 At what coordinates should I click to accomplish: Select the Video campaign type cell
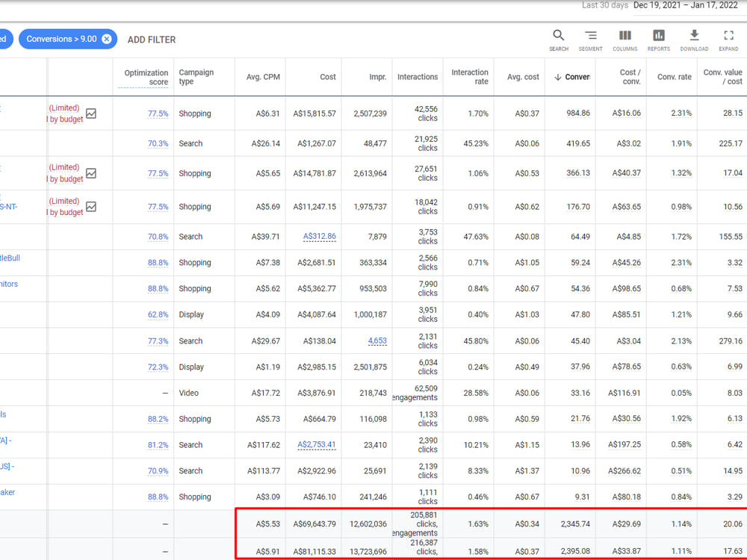point(189,393)
